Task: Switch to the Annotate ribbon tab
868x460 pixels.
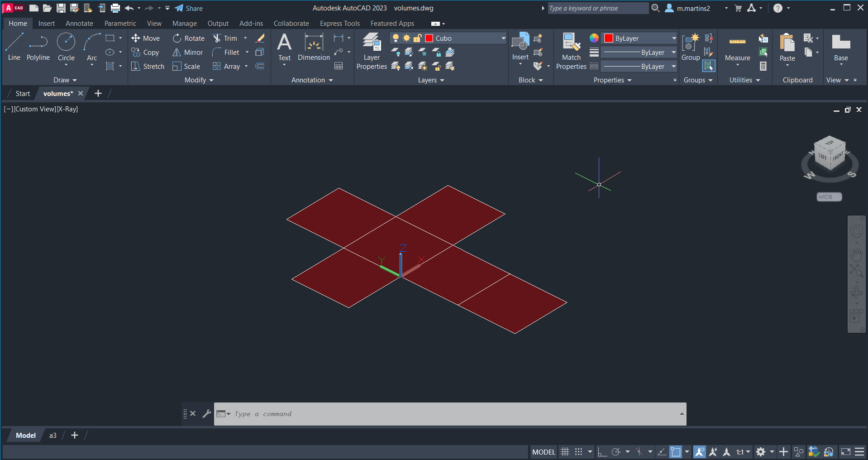Action: coord(79,24)
